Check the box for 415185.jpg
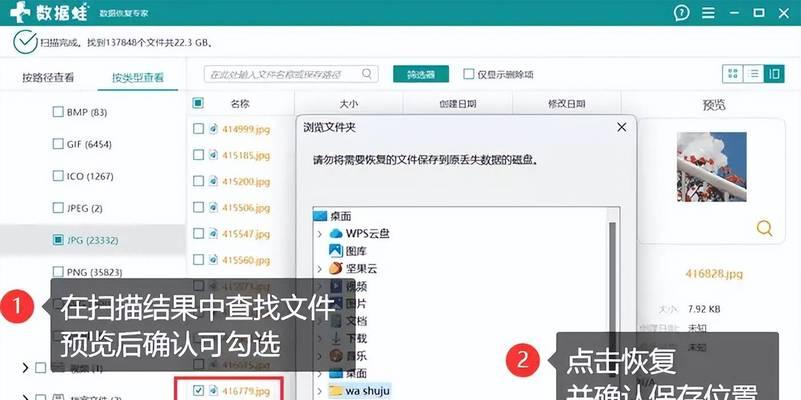 point(198,155)
